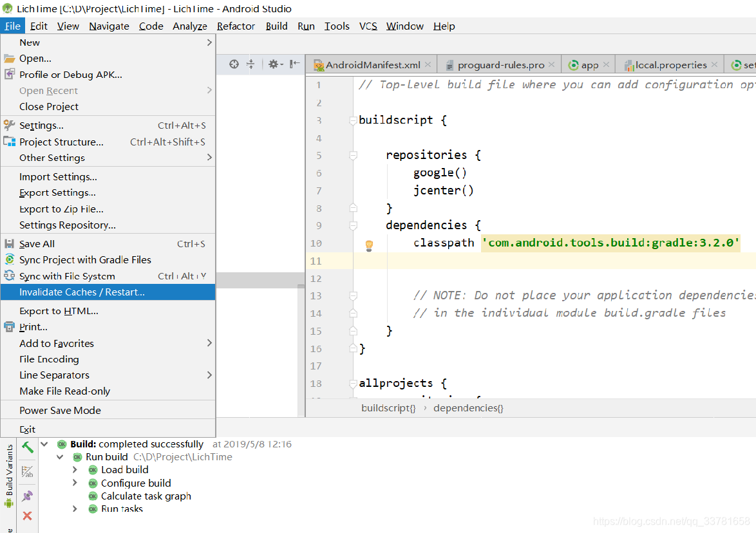Click the Save All floppy disk icon
Viewport: 756px width, 533px height.
tap(9, 244)
